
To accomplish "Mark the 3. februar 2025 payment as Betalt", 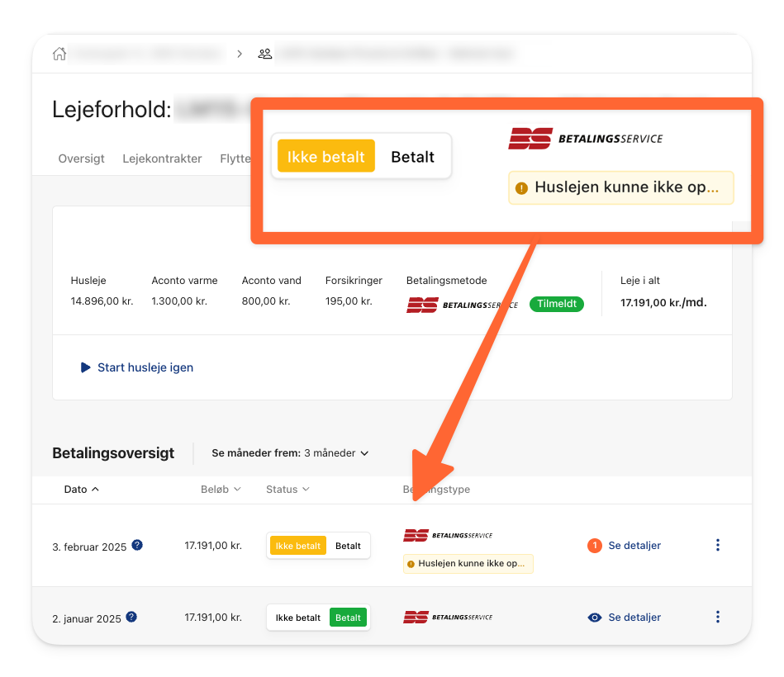I will (348, 546).
